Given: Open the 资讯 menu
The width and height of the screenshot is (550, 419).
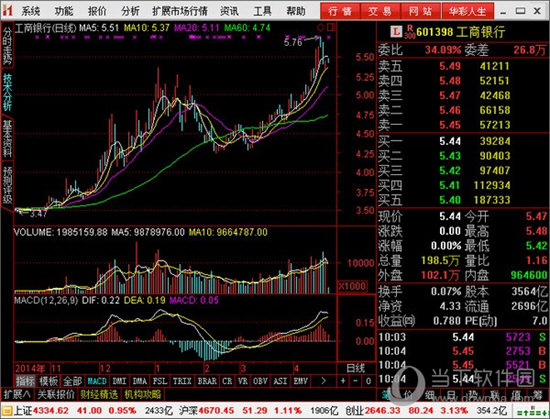Looking at the screenshot, I should point(229,11).
